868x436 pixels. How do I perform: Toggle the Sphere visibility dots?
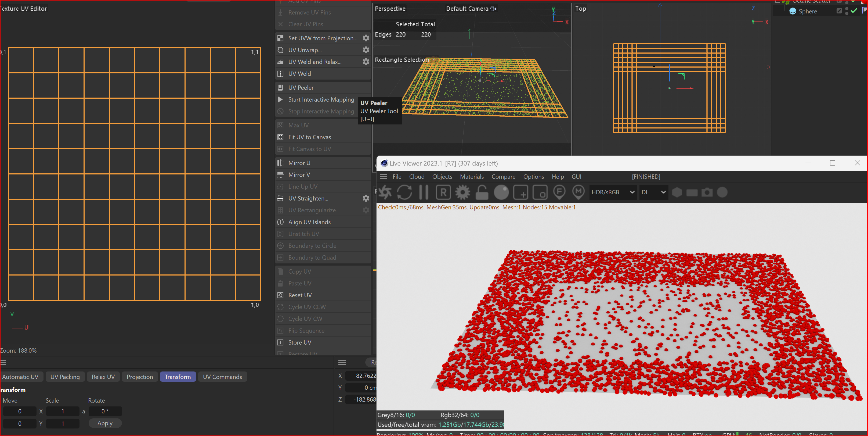click(x=847, y=11)
